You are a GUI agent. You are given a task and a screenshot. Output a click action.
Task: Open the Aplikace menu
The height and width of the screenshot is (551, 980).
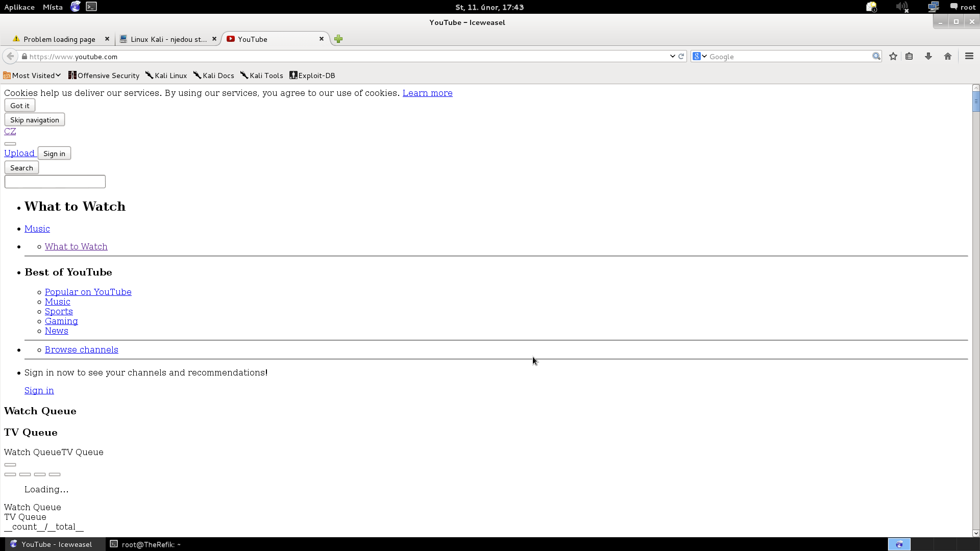coord(19,7)
